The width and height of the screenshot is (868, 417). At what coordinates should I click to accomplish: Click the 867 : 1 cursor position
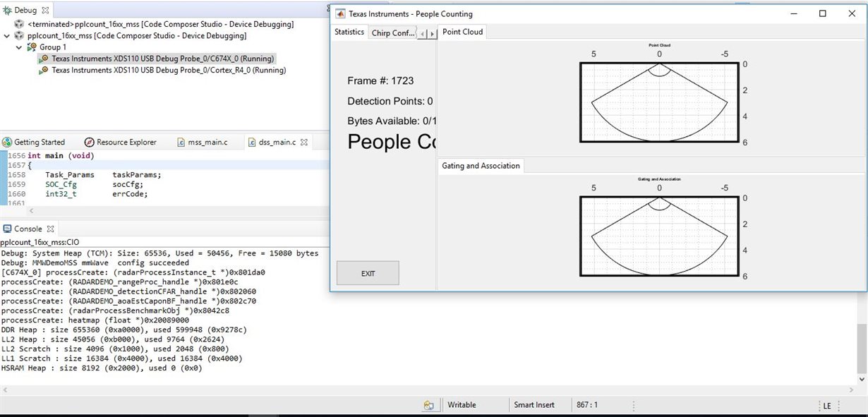tap(586, 405)
